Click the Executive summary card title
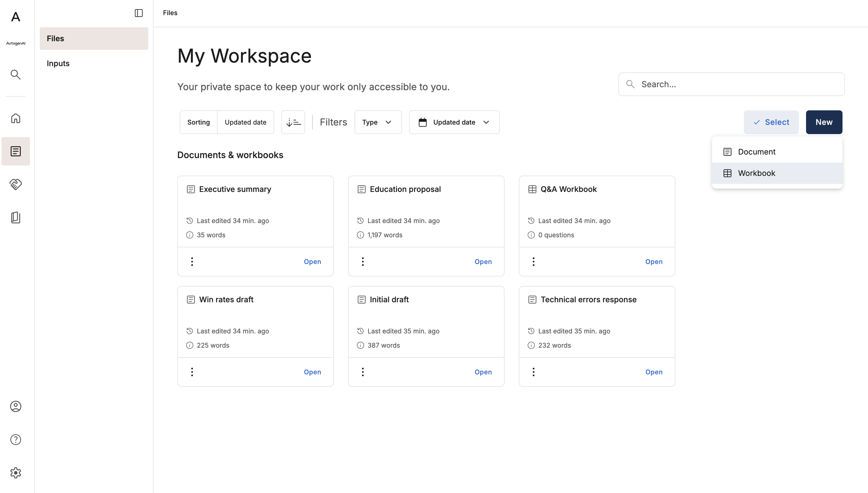The width and height of the screenshot is (868, 493). [x=235, y=189]
